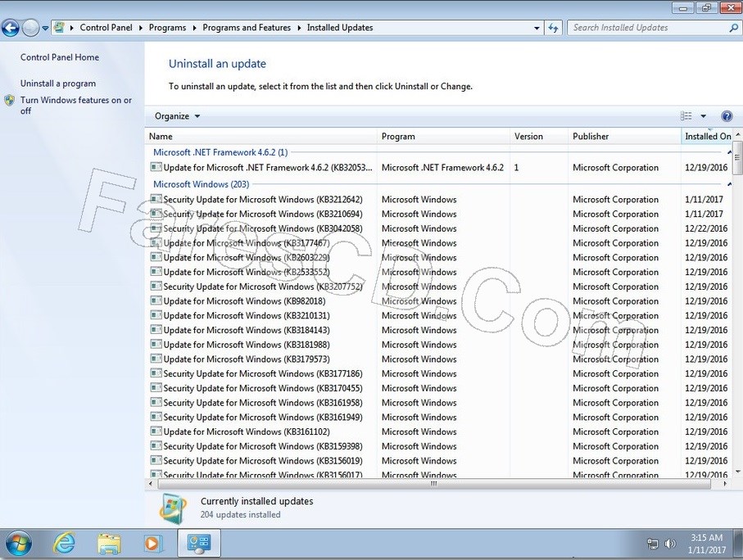Click the address bar Refresh button
743x560 pixels.
pyautogui.click(x=553, y=28)
